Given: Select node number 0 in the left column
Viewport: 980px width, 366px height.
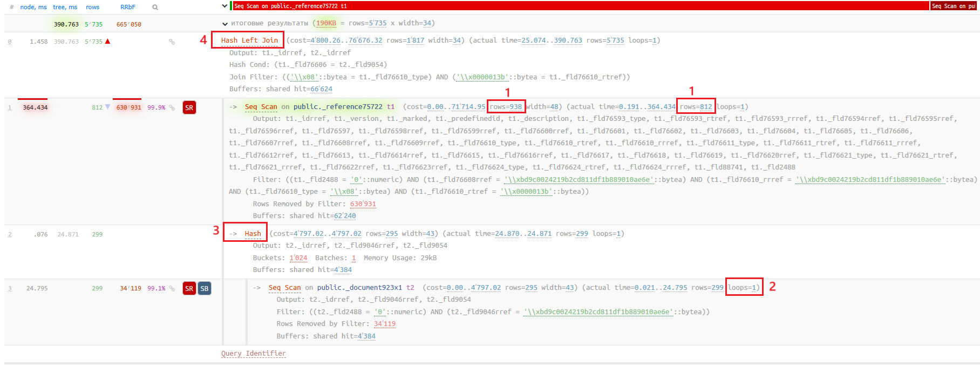Looking at the screenshot, I should click(9, 42).
